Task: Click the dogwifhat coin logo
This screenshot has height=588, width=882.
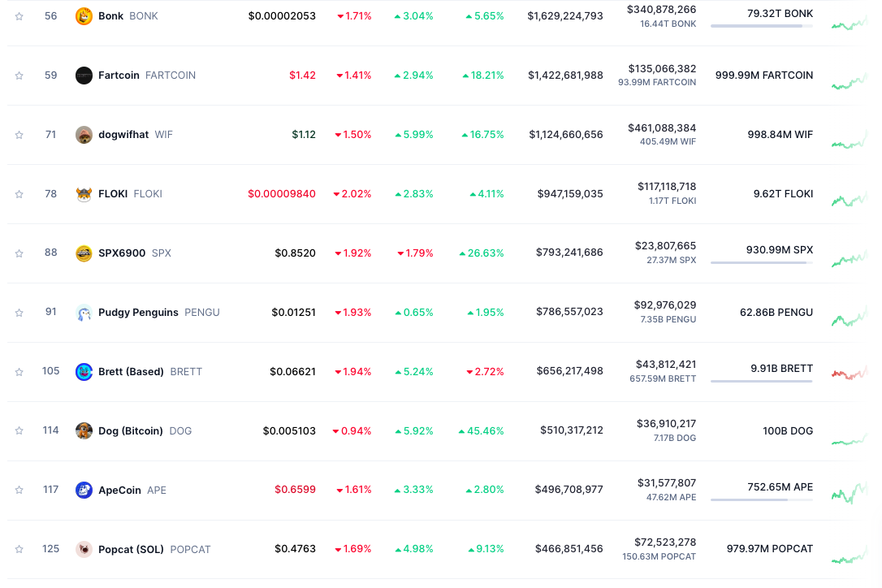Action: (84, 135)
